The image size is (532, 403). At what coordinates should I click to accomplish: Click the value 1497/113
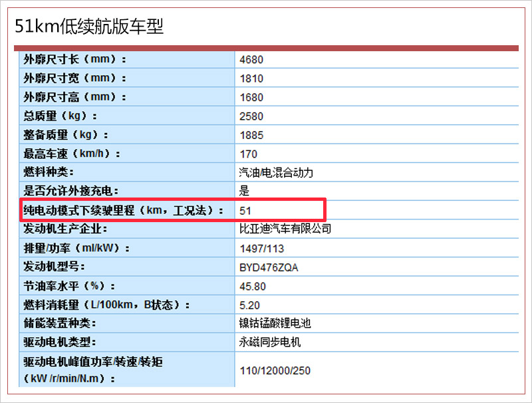click(x=261, y=249)
